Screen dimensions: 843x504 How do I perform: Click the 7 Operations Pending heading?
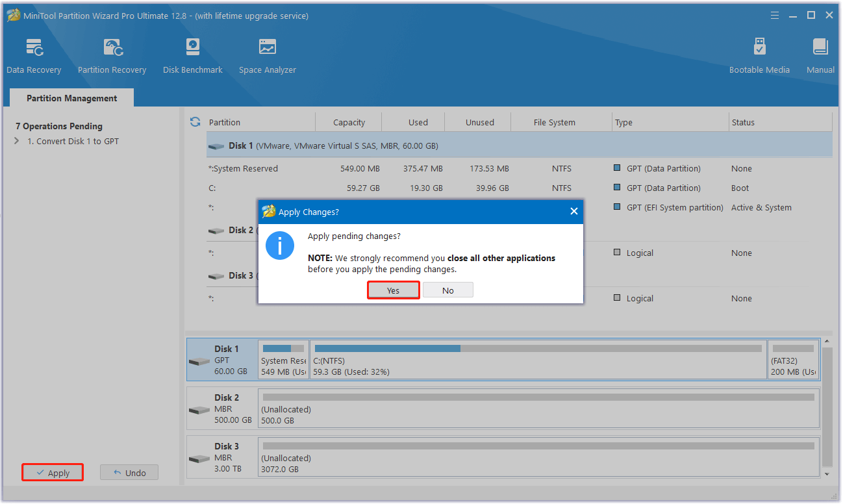click(59, 127)
